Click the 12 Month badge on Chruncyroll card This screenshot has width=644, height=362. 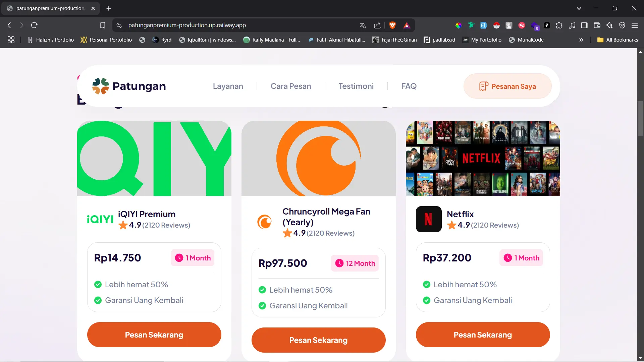click(355, 263)
